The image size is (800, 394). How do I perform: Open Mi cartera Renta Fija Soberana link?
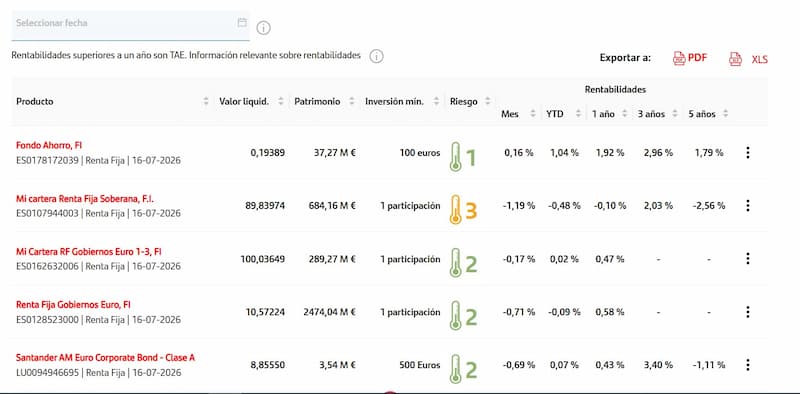(85, 199)
